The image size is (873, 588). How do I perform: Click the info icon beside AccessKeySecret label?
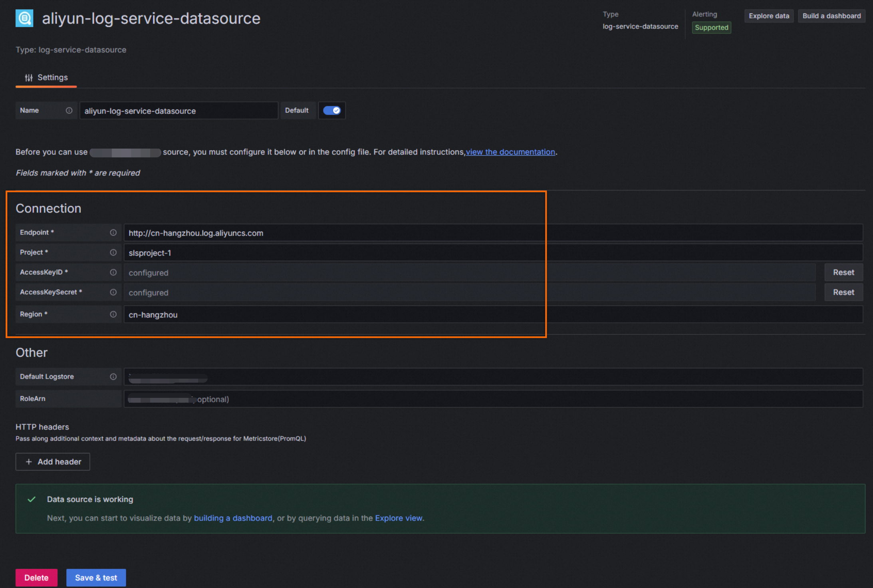pos(113,292)
